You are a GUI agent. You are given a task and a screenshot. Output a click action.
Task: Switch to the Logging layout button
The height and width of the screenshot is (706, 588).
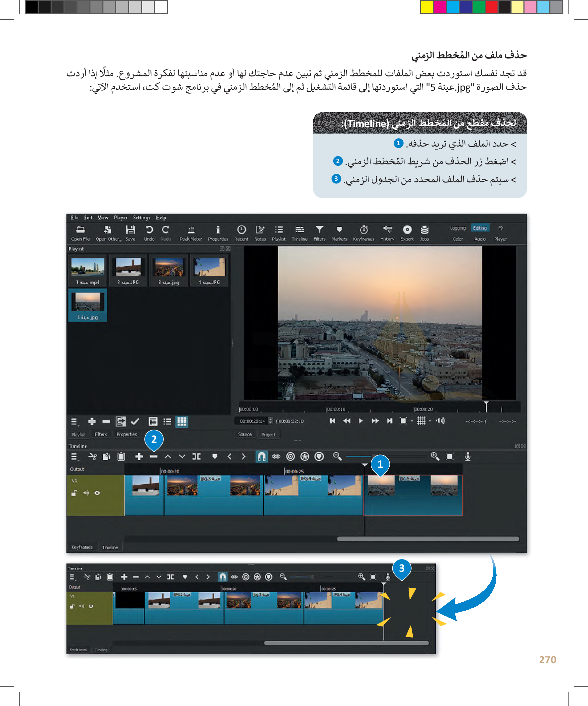[x=457, y=228]
